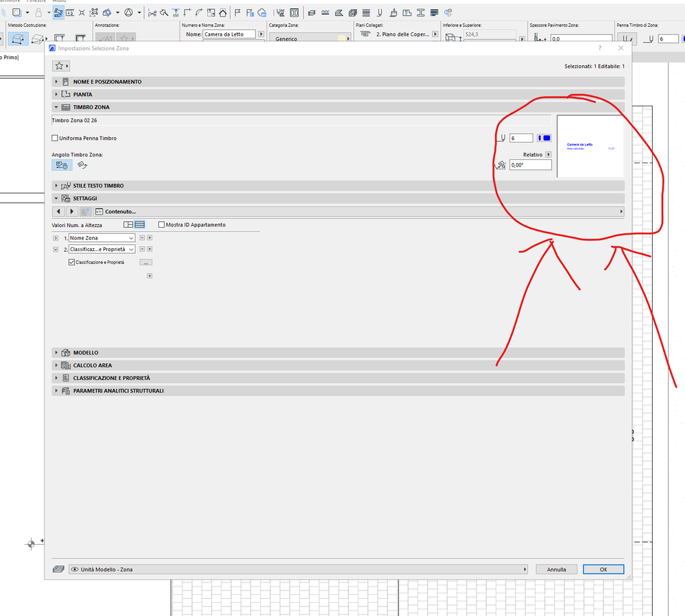This screenshot has height=616, width=685.
Task: Expand MODELLO panel
Action: click(338, 353)
